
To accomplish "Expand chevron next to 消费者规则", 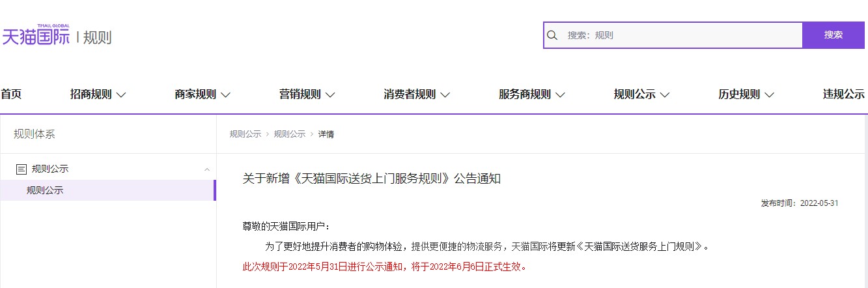I will point(445,94).
